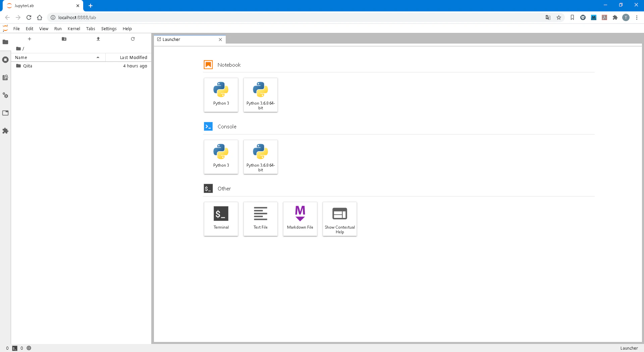Create a new Text File
Viewport: 644px width, 352px height.
[x=261, y=219]
